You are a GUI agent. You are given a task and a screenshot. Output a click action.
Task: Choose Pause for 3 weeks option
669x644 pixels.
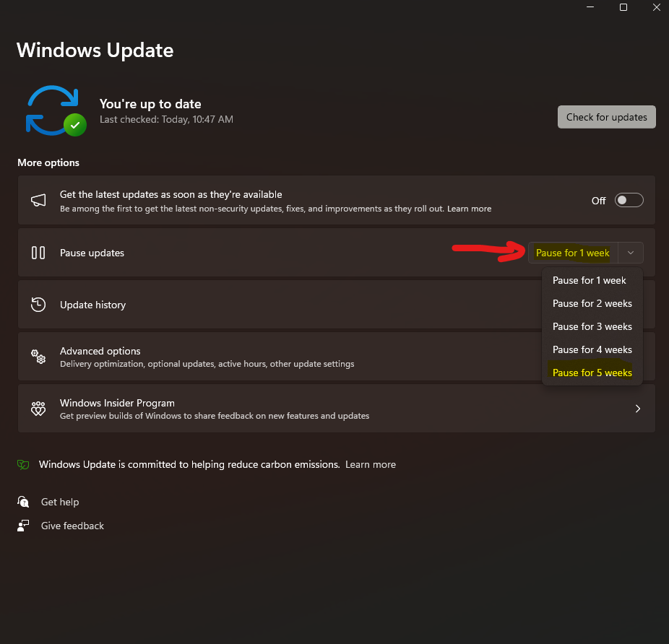click(x=592, y=326)
